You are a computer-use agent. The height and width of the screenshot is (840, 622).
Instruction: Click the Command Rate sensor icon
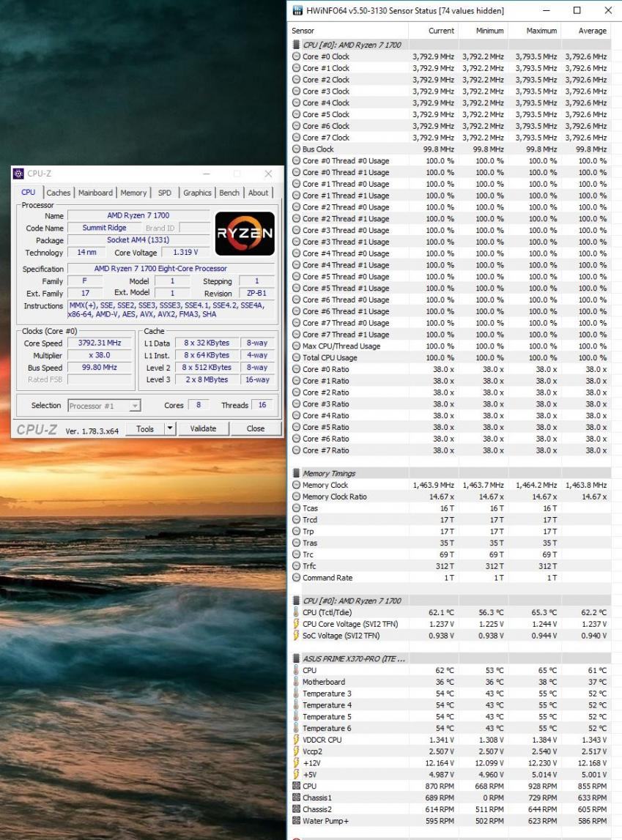[296, 578]
